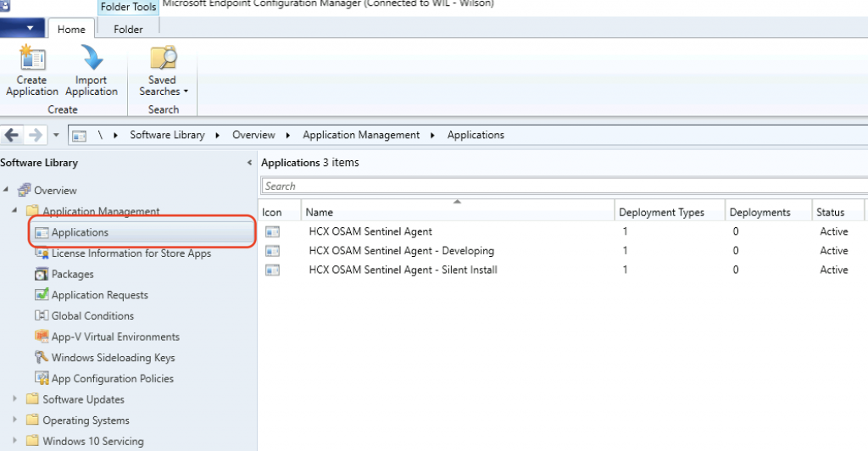Click Overview in the breadcrumb
Viewport: 868px width, 451px height.
(x=253, y=135)
